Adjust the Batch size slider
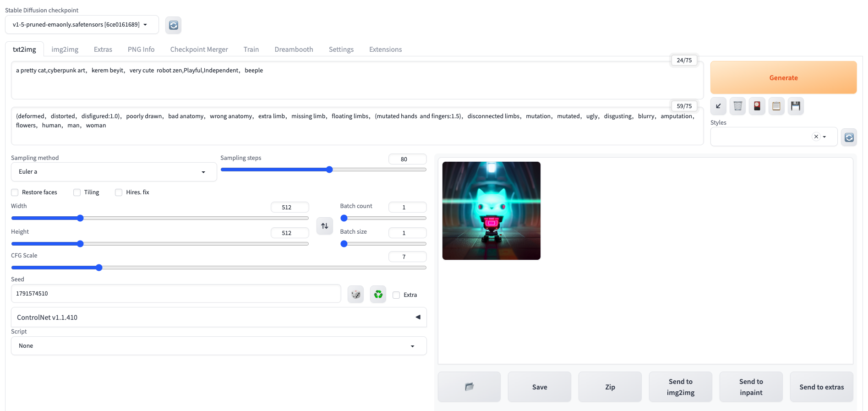 (383, 244)
